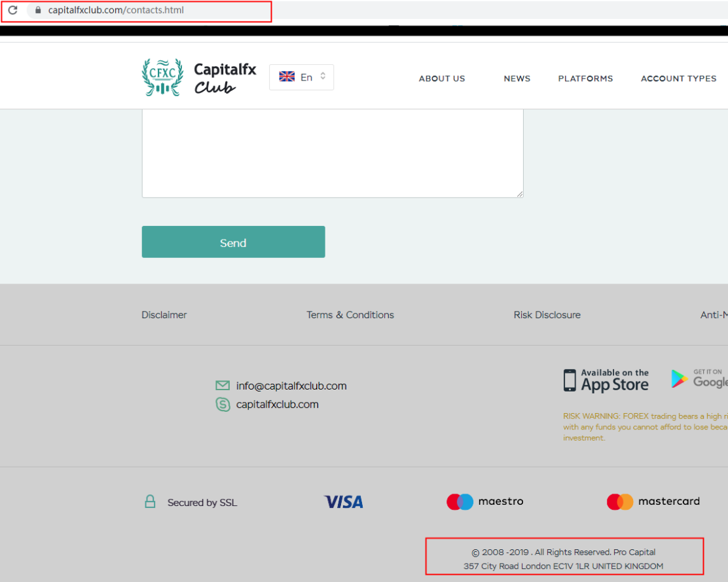Click the 2008-2019 All Rights Reserved text

pyautogui.click(x=564, y=553)
